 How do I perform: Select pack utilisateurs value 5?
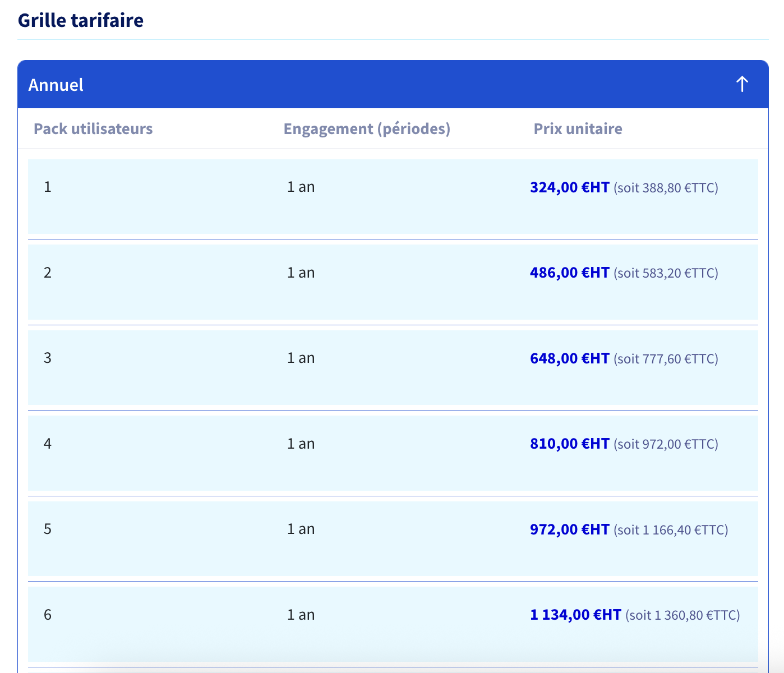pyautogui.click(x=48, y=529)
